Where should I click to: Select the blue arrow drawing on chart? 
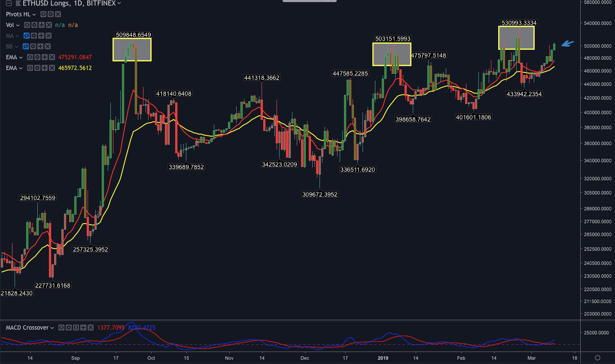tap(567, 43)
